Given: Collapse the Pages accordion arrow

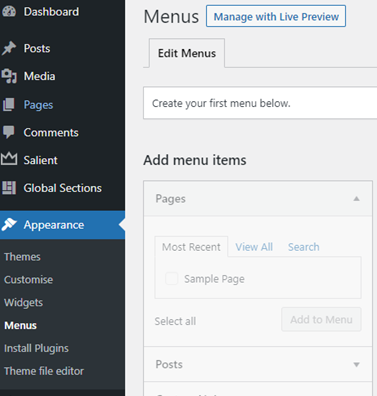Looking at the screenshot, I should click(356, 199).
